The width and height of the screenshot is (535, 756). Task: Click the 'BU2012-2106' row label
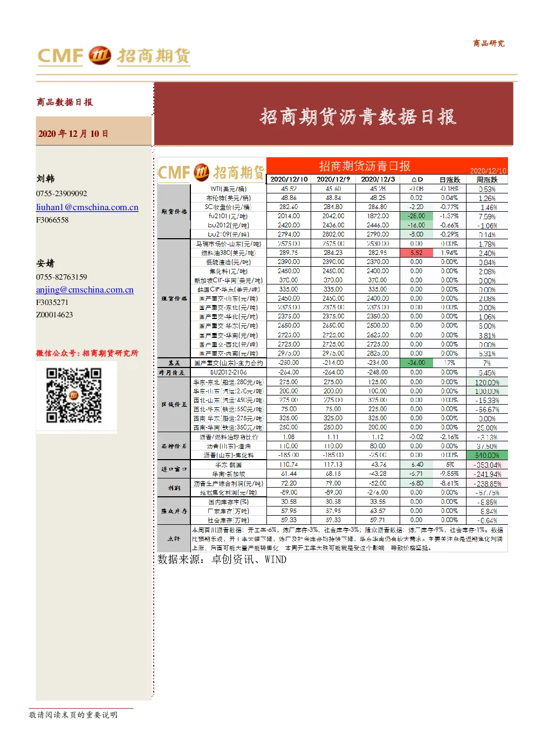point(229,372)
